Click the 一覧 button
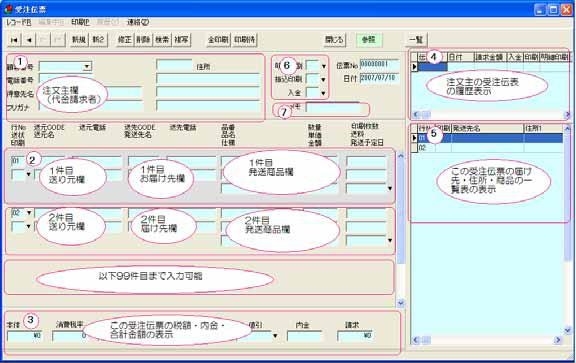Image resolution: width=576 pixels, height=363 pixels. click(416, 40)
